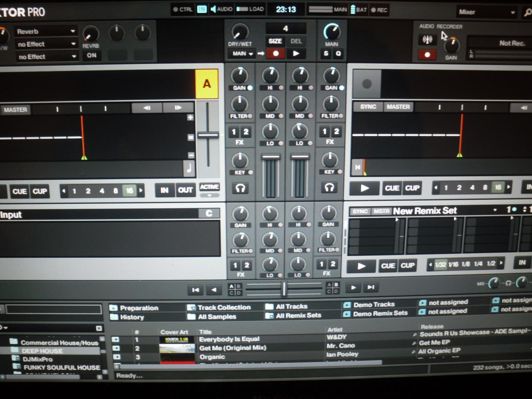
Task: Click the red loop recorder record button
Action: coord(276,54)
